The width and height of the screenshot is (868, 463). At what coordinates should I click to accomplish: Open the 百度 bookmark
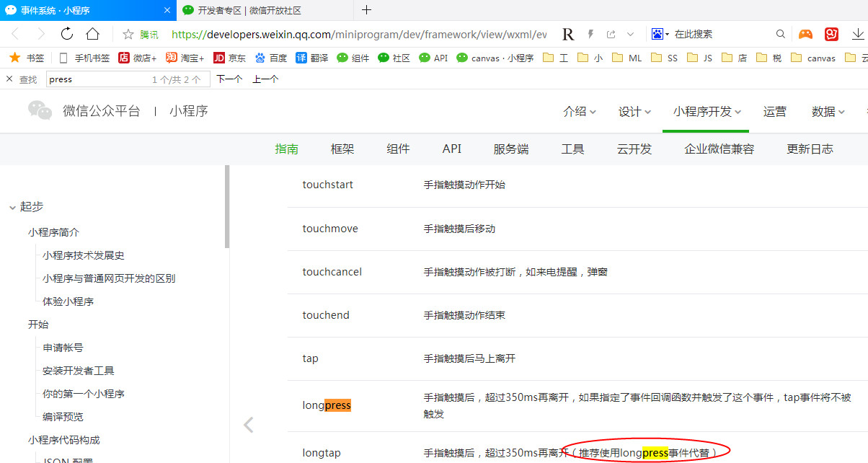click(x=270, y=58)
